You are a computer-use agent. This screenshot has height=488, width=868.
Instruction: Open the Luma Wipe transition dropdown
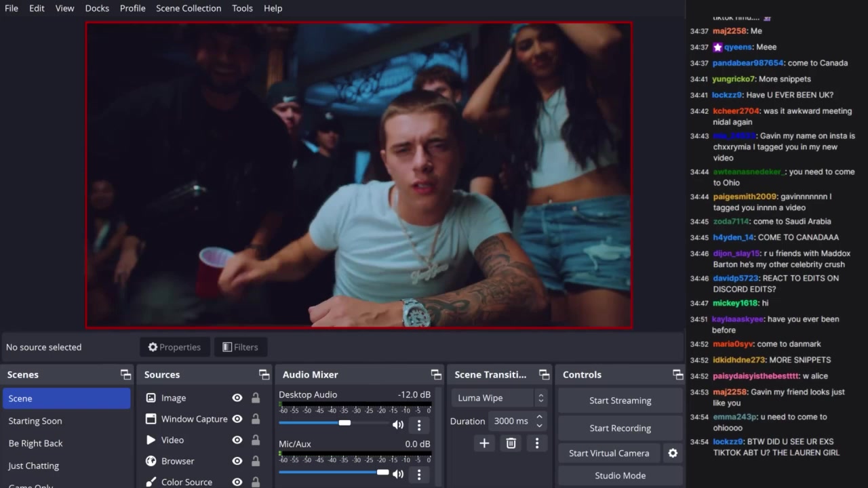pyautogui.click(x=500, y=398)
